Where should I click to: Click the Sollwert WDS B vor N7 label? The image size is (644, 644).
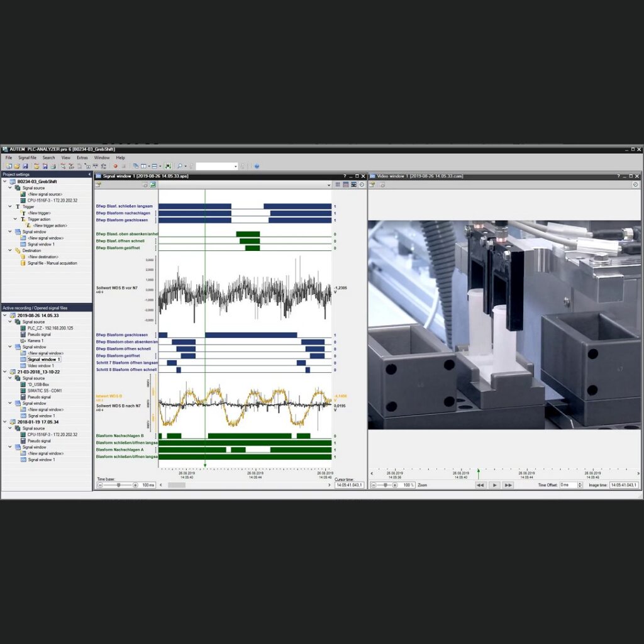116,288
